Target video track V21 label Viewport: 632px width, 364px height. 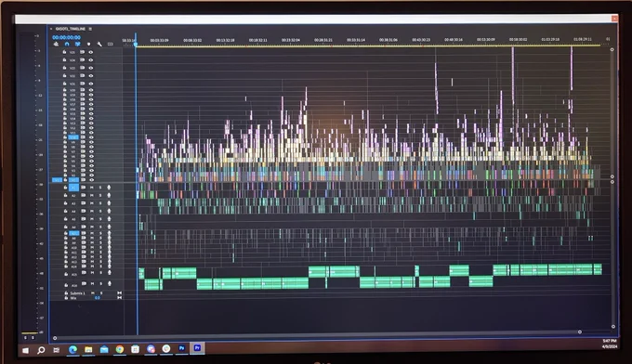coord(72,84)
